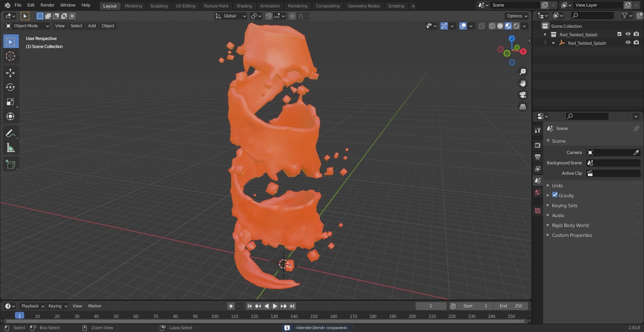Jump to the timeline end frame
Screen dimensions: 644x332
coord(292,306)
